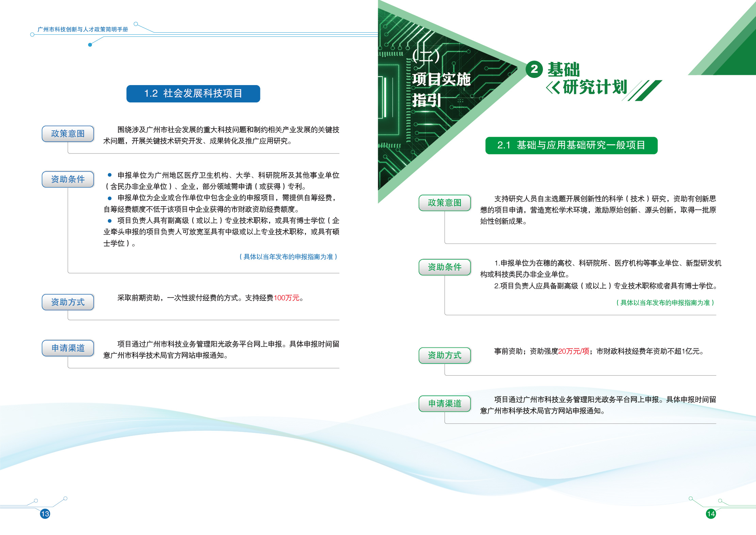Image resolution: width=756 pixels, height=535 pixels.
Task: Click the green 申请渠道 label on page 14
Action: point(445,404)
